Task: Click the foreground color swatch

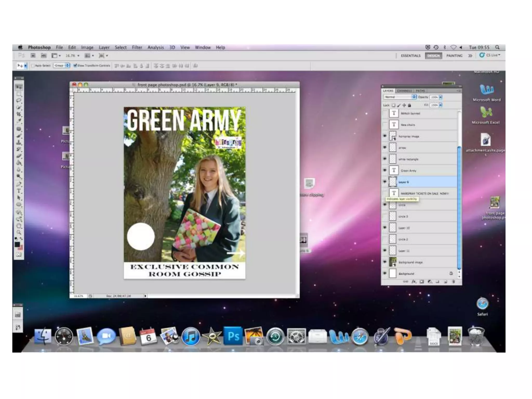Action: [17, 244]
